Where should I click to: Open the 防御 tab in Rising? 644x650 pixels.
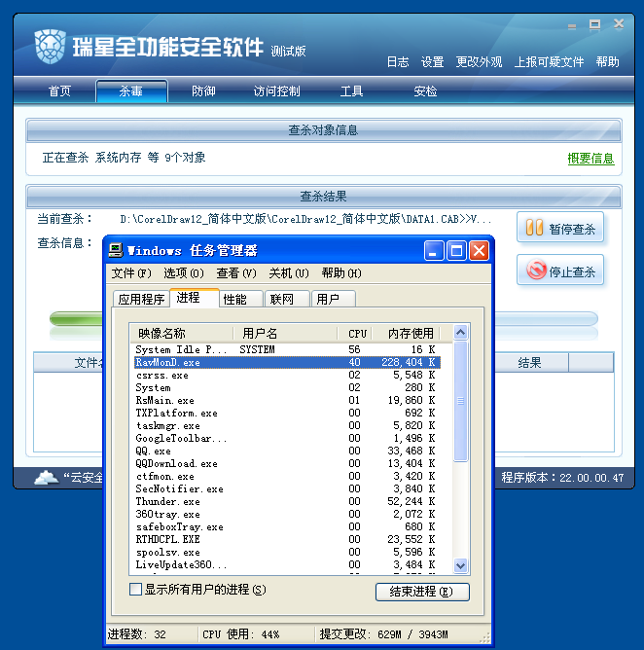click(x=203, y=90)
